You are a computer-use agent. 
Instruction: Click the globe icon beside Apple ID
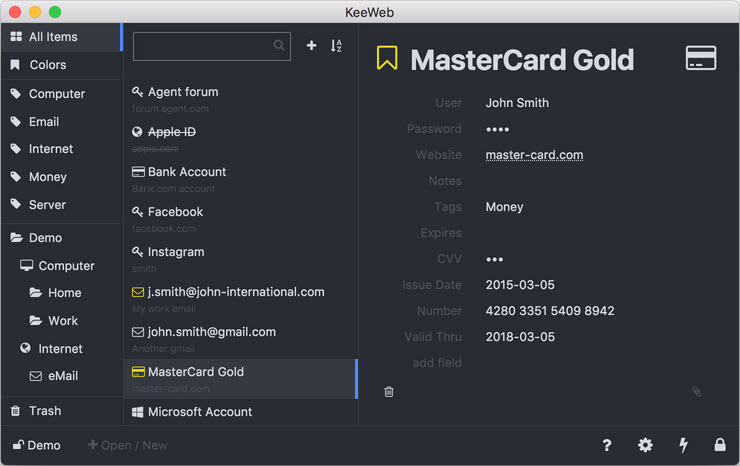[x=137, y=132]
